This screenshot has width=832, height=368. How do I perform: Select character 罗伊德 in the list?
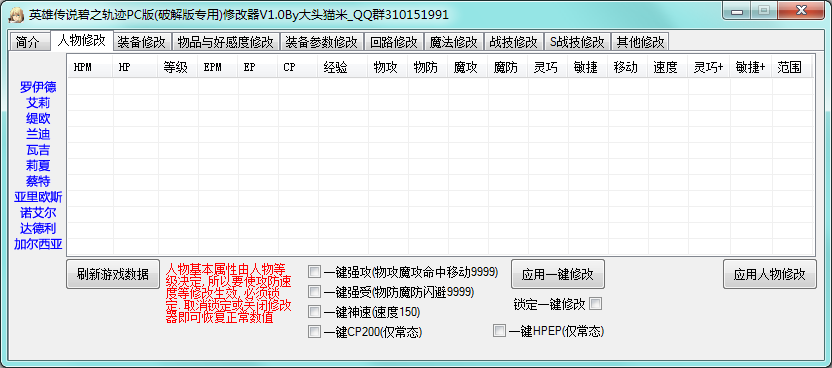[38, 86]
